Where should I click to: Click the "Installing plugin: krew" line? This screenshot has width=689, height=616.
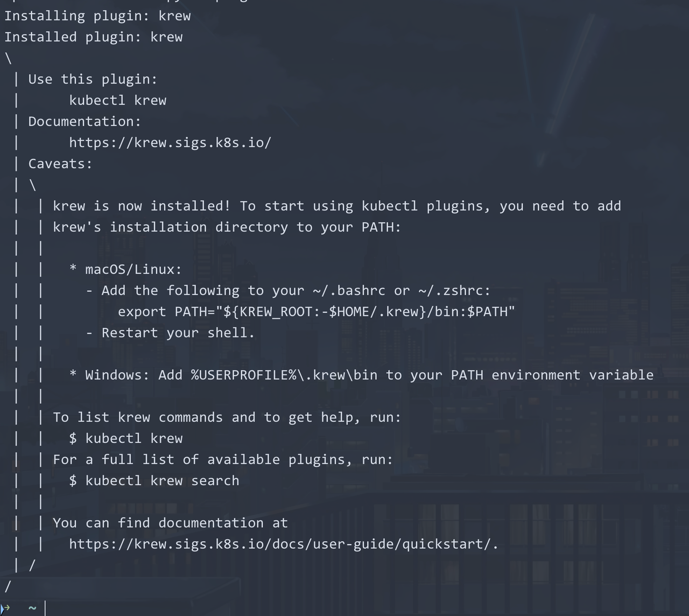point(97,16)
